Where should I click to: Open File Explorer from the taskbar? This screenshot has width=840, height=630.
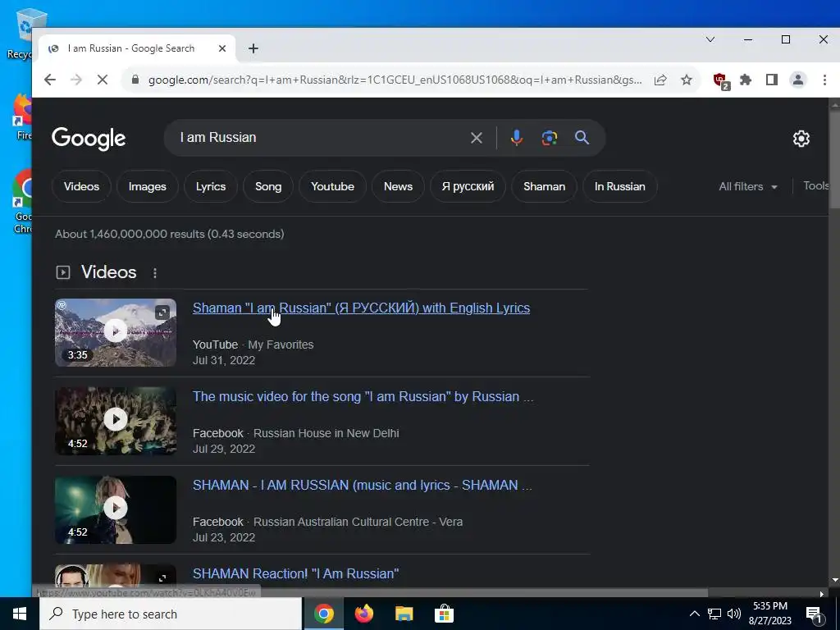[x=404, y=614]
